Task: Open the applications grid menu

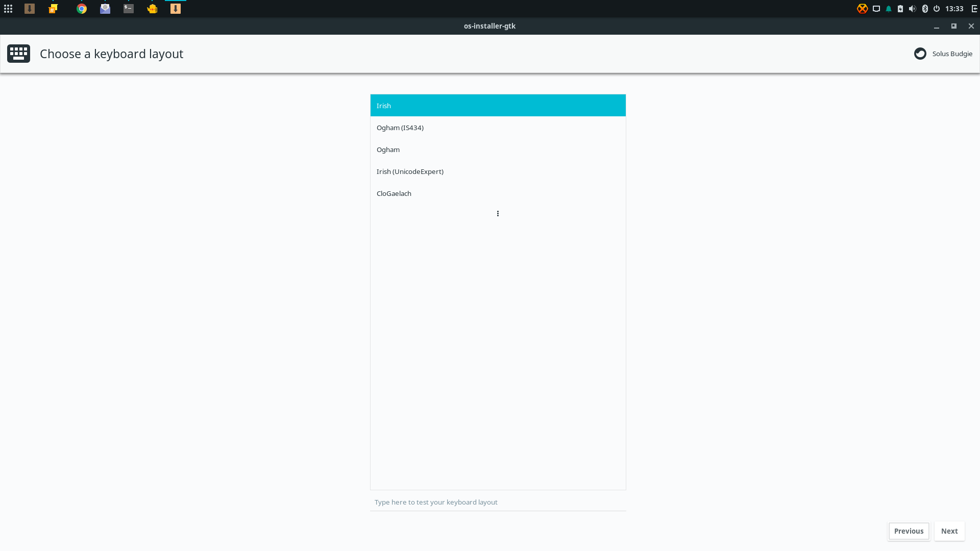Action: pyautogui.click(x=8, y=9)
